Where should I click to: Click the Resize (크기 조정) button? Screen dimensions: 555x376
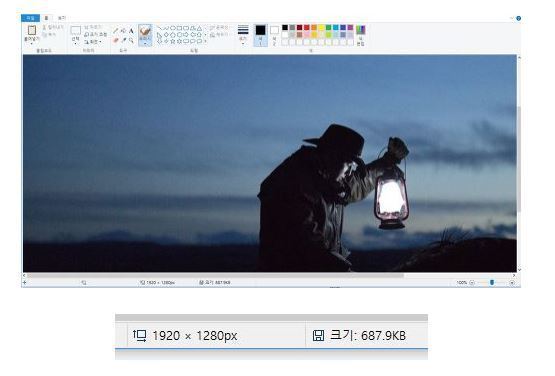(96, 34)
